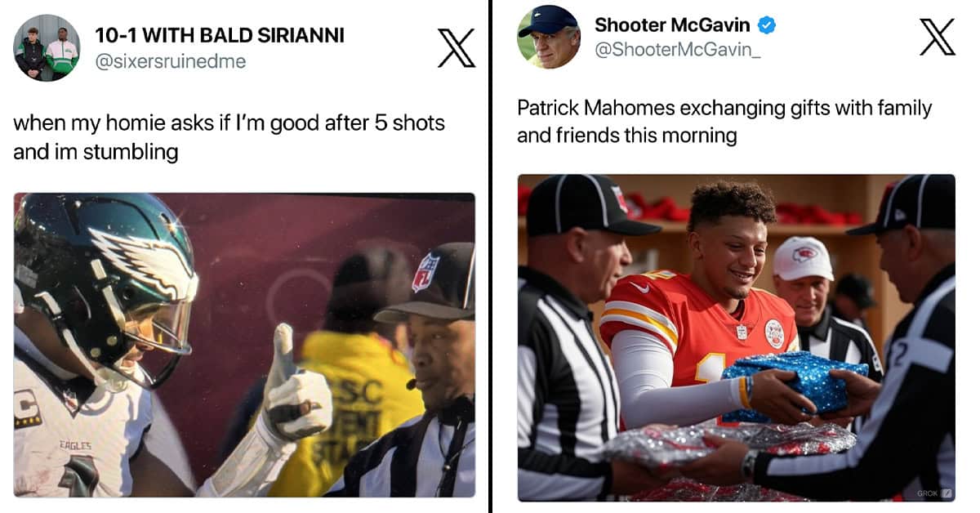The height and width of the screenshot is (513, 980).
Task: Click the white Chiefs cap on the background referee
Action: (x=802, y=259)
